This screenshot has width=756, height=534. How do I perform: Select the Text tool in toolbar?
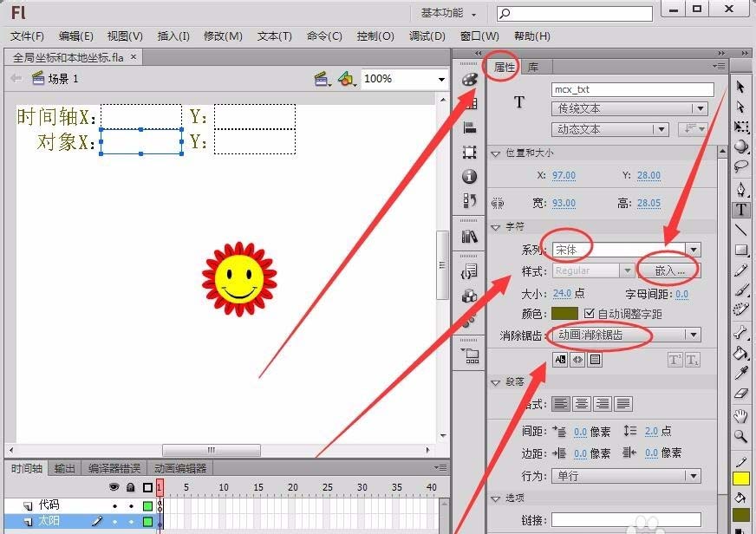coord(741,210)
